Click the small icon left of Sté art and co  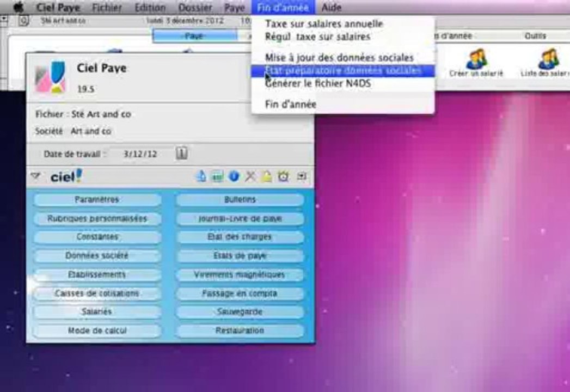click(23, 21)
